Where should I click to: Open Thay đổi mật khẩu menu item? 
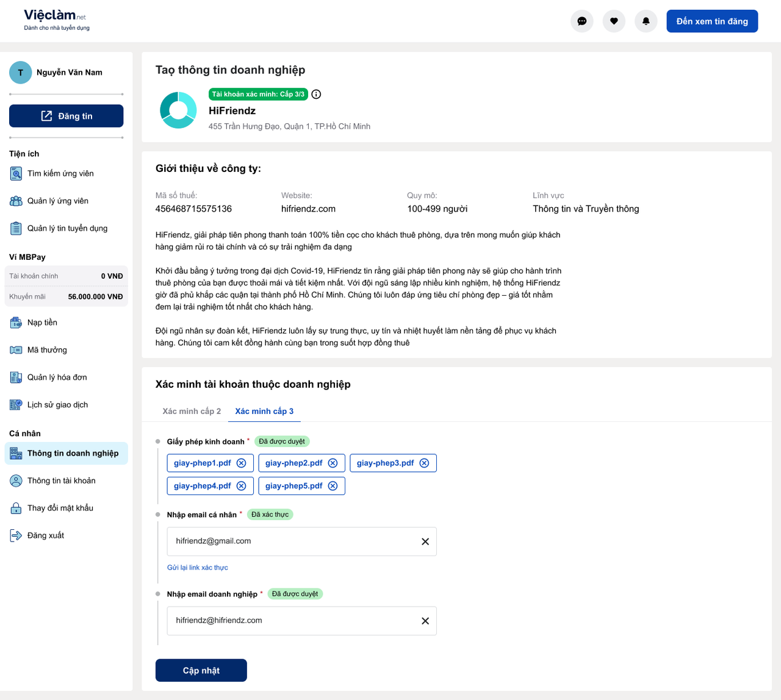(x=66, y=508)
